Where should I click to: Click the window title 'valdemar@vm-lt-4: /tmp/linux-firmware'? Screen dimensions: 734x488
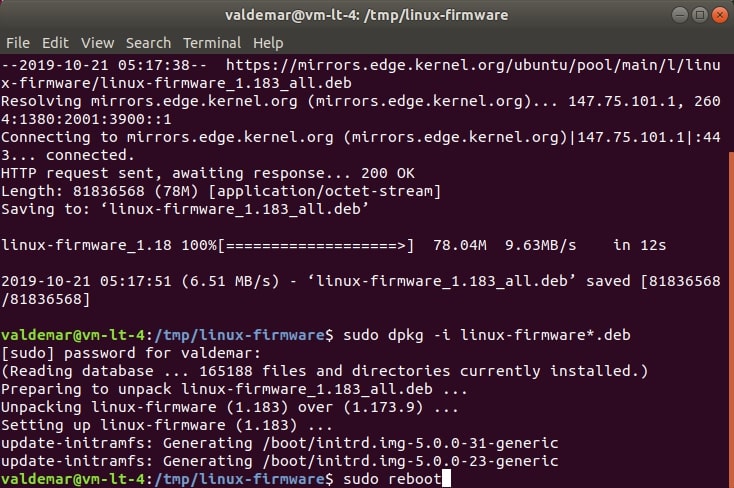[x=367, y=15]
